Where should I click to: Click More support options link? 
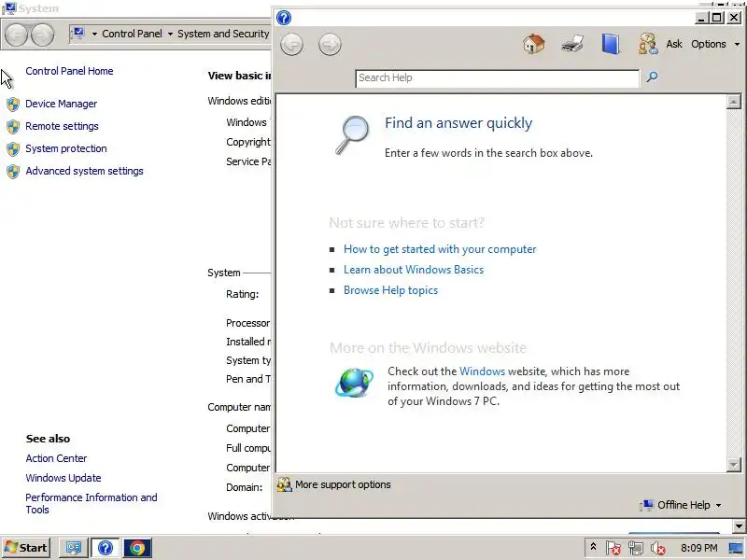[x=343, y=484]
